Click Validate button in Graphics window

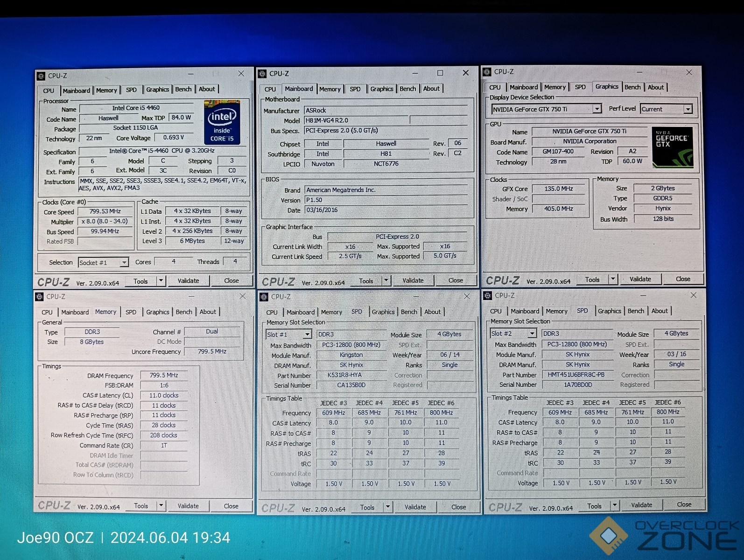pyautogui.click(x=640, y=279)
